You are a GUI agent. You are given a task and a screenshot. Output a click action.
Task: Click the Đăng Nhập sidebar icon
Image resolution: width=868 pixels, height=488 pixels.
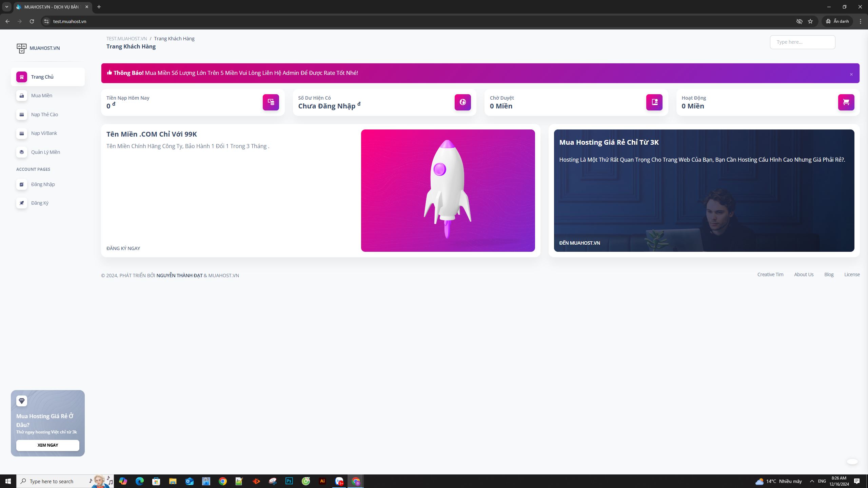click(x=22, y=184)
